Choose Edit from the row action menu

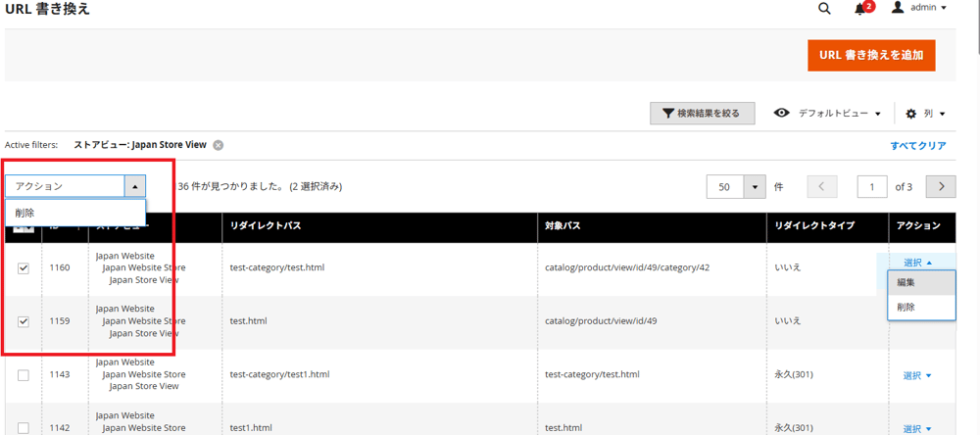click(x=906, y=282)
